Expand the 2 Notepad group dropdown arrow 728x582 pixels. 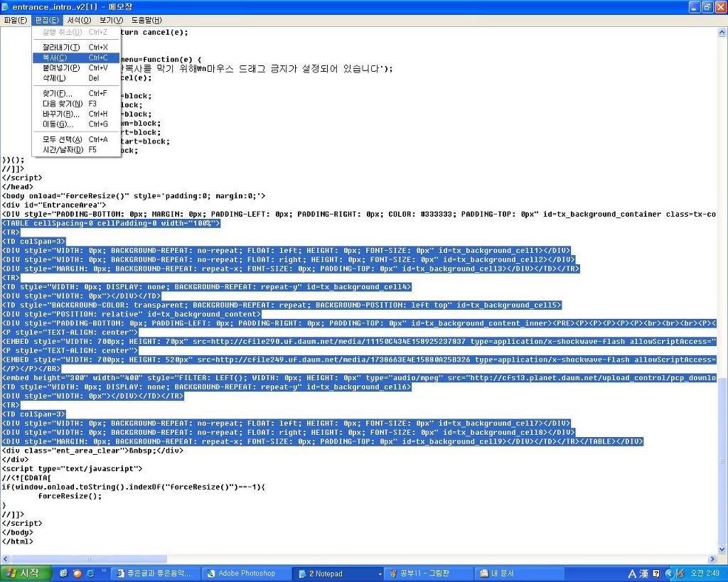380,574
